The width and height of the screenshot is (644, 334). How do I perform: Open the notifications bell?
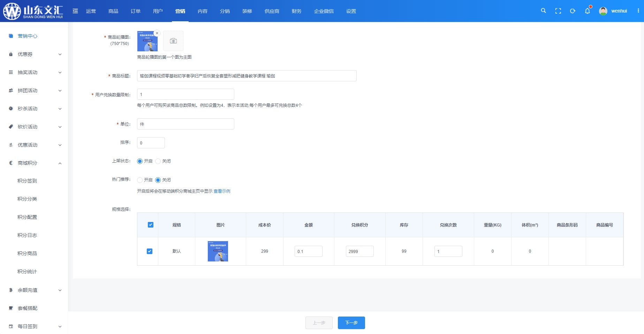point(588,11)
